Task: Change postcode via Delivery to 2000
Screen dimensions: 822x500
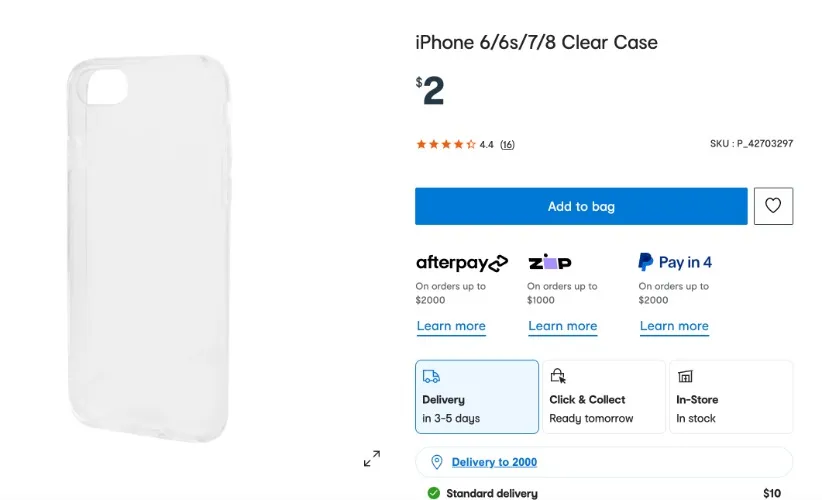Action: 494,462
